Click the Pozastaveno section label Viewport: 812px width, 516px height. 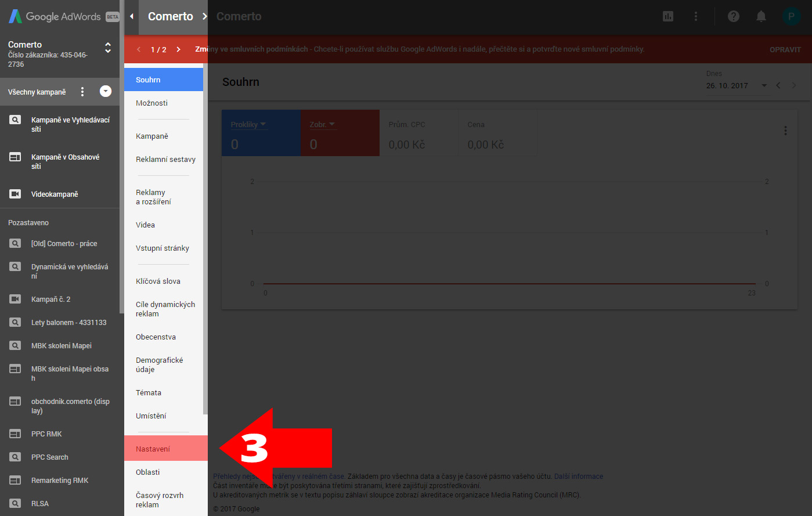(x=28, y=223)
